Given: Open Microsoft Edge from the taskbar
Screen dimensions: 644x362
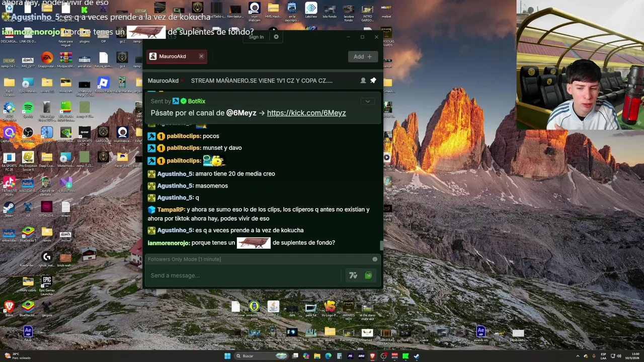Looking at the screenshot, I should click(x=328, y=356).
